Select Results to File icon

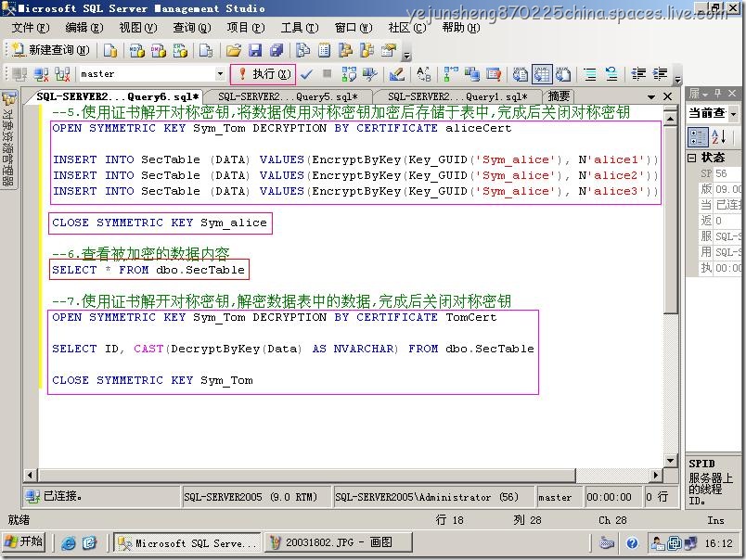pos(563,74)
